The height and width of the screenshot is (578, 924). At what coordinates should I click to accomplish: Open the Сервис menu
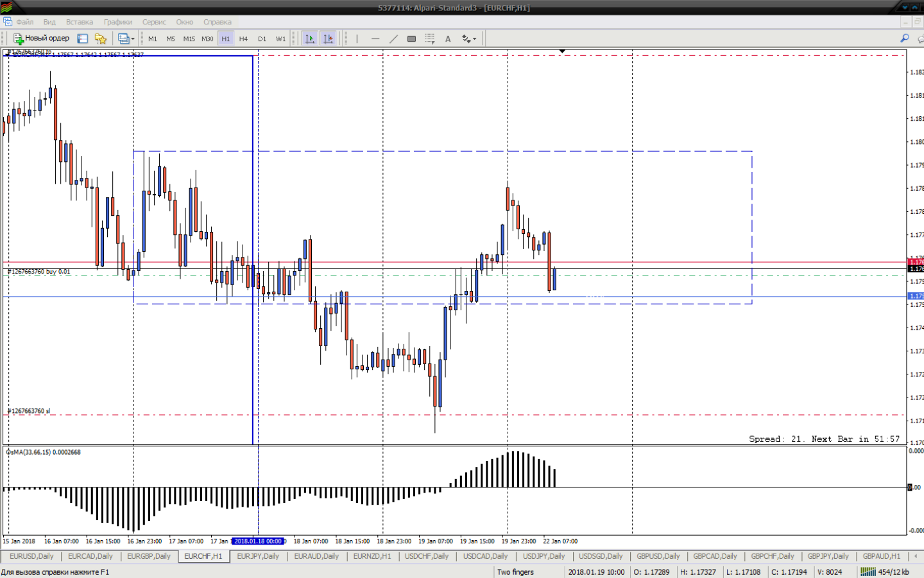click(x=154, y=22)
